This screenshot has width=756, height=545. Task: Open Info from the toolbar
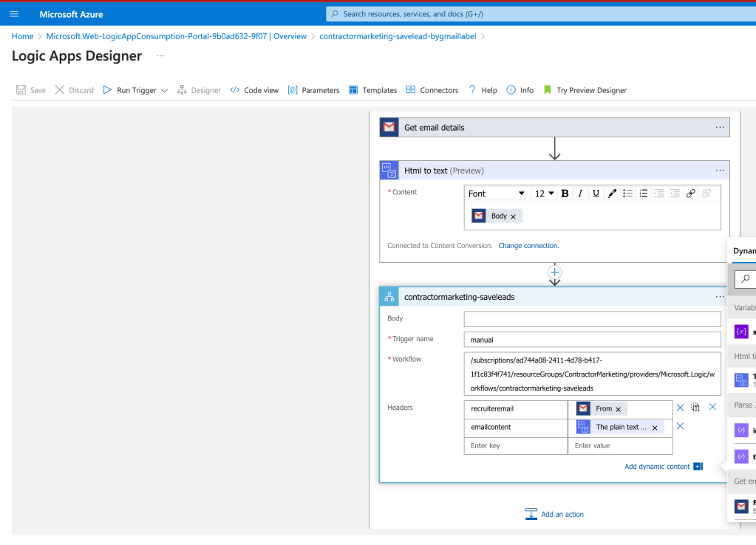(x=520, y=90)
